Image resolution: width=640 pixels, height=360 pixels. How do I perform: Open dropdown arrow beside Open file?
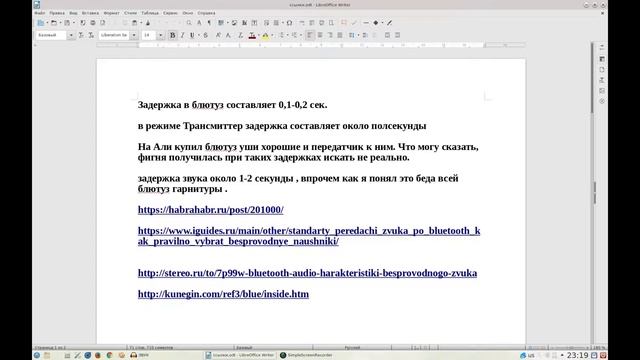coord(60,23)
